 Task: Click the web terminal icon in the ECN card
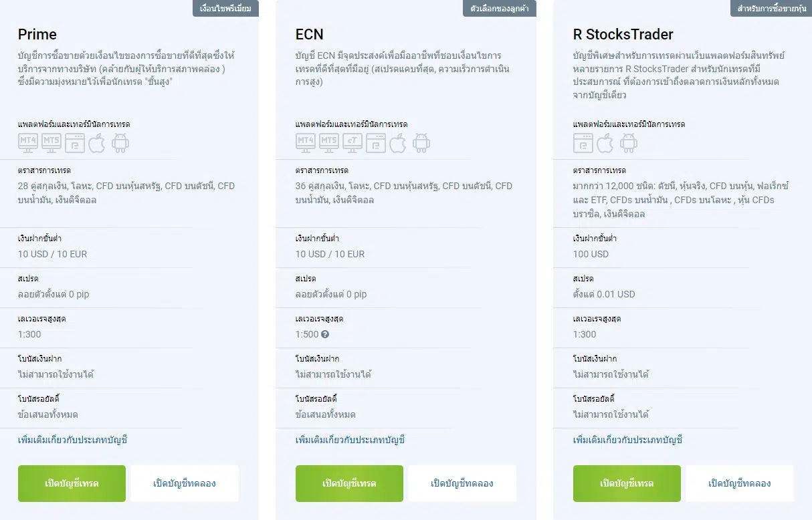[x=376, y=142]
